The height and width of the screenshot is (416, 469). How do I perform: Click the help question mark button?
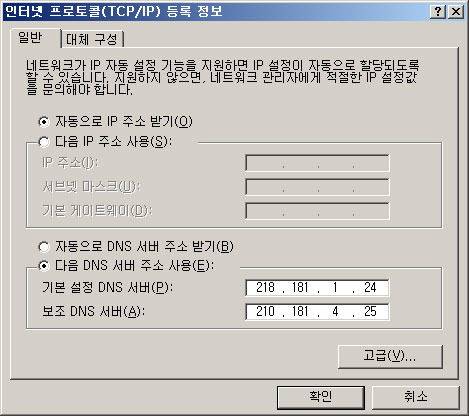(x=438, y=12)
